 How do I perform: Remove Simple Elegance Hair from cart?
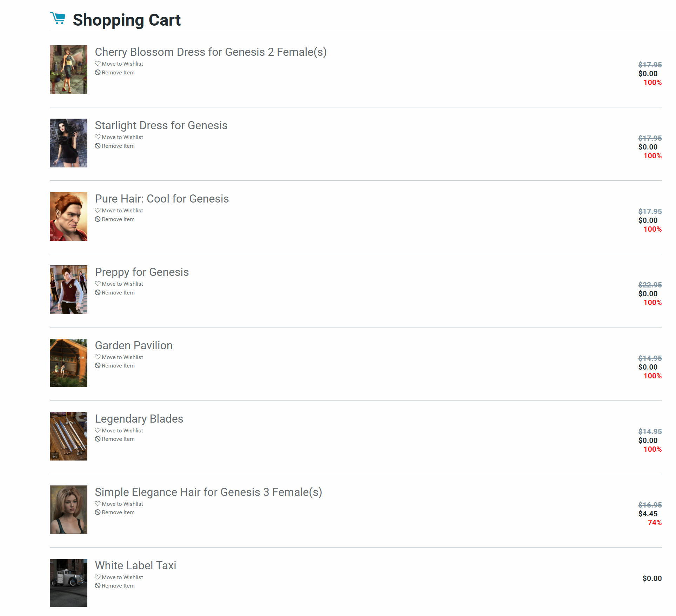118,512
